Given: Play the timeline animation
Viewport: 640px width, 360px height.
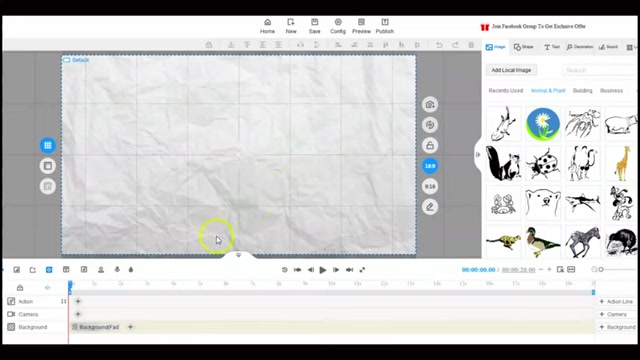Looking at the screenshot, I should tap(323, 270).
